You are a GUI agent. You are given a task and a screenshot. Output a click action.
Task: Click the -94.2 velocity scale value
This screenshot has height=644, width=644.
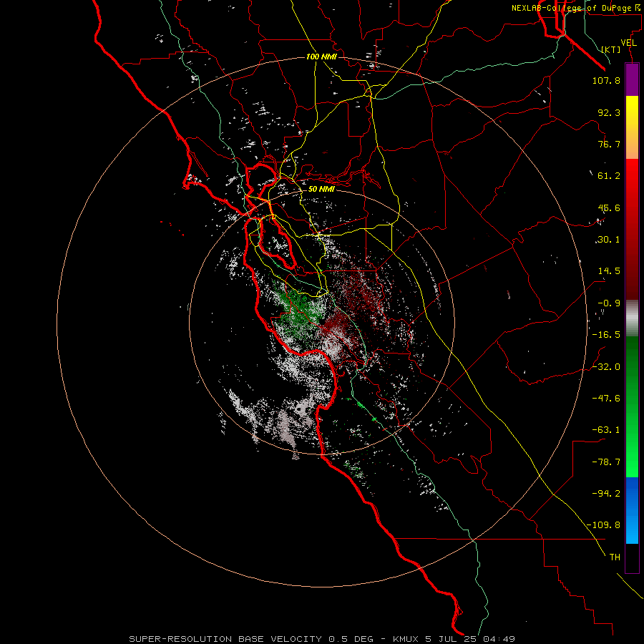(606, 493)
